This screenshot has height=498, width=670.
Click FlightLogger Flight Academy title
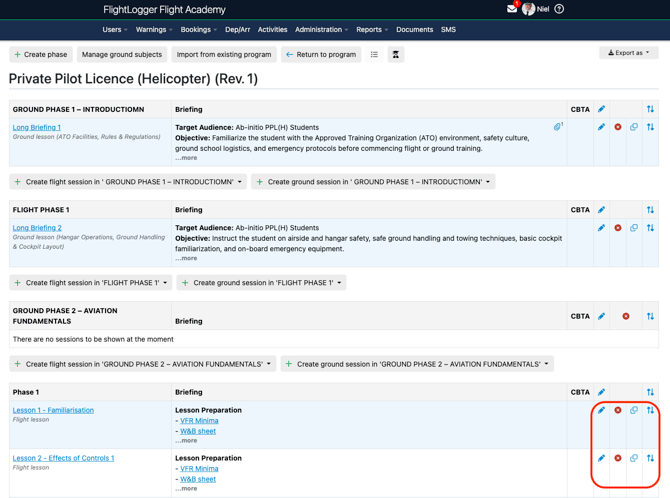(165, 9)
